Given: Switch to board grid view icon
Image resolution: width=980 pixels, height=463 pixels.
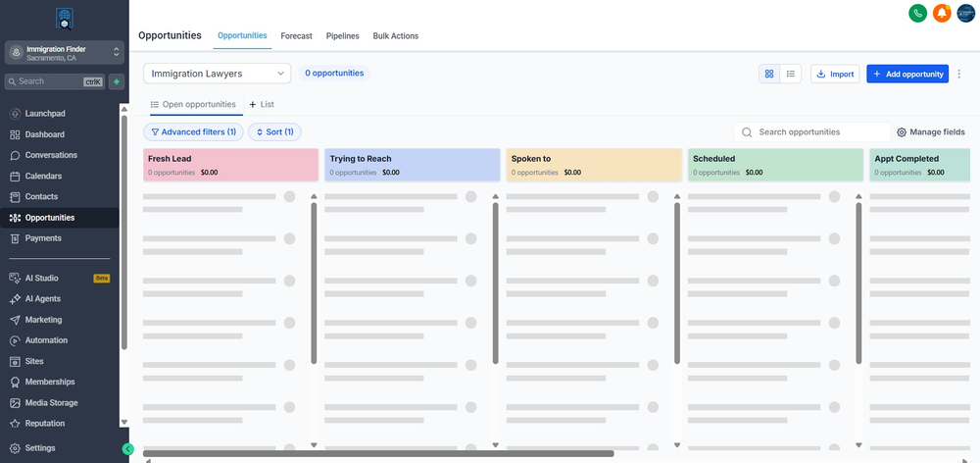Looking at the screenshot, I should click(769, 74).
